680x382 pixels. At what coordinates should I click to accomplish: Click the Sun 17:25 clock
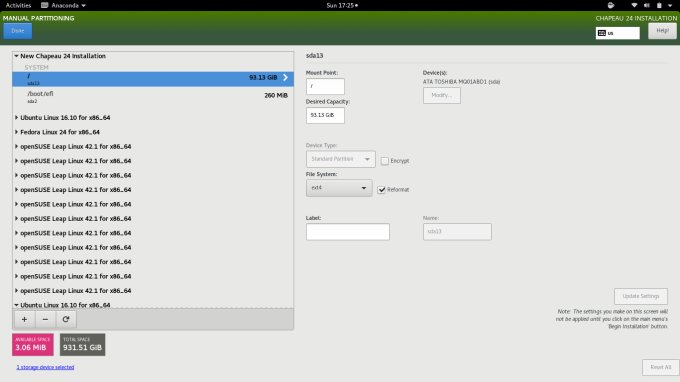(x=342, y=5)
